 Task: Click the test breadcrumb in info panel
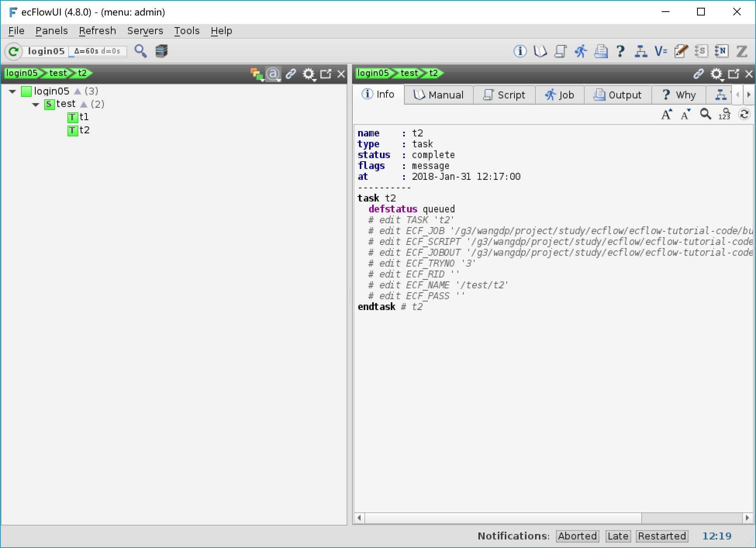(409, 73)
